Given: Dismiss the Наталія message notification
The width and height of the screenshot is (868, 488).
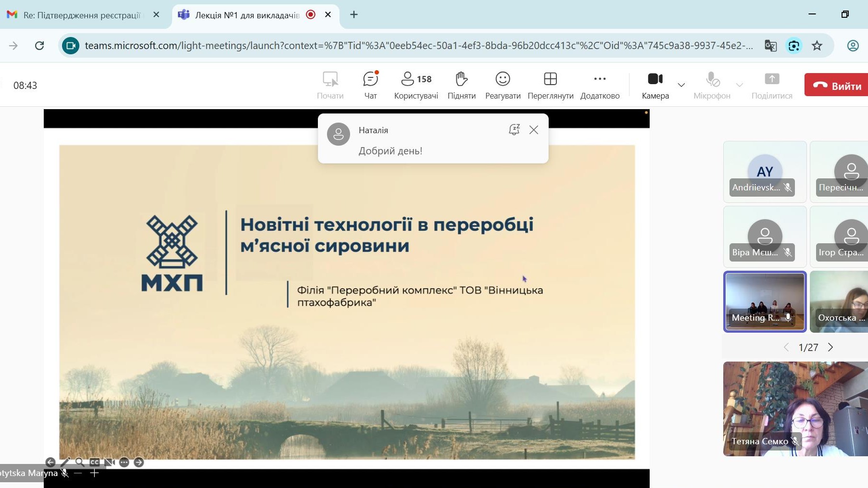Looking at the screenshot, I should click(x=534, y=130).
